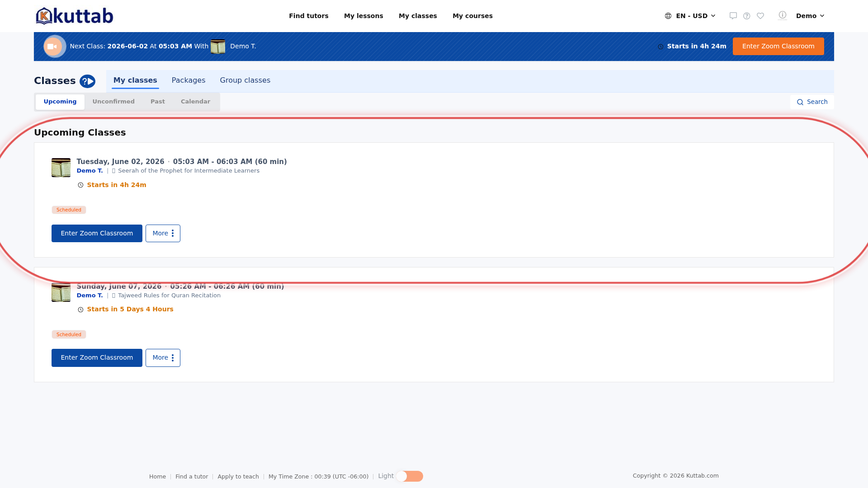Play the Classes help video icon
This screenshot has width=868, height=488.
point(87,81)
